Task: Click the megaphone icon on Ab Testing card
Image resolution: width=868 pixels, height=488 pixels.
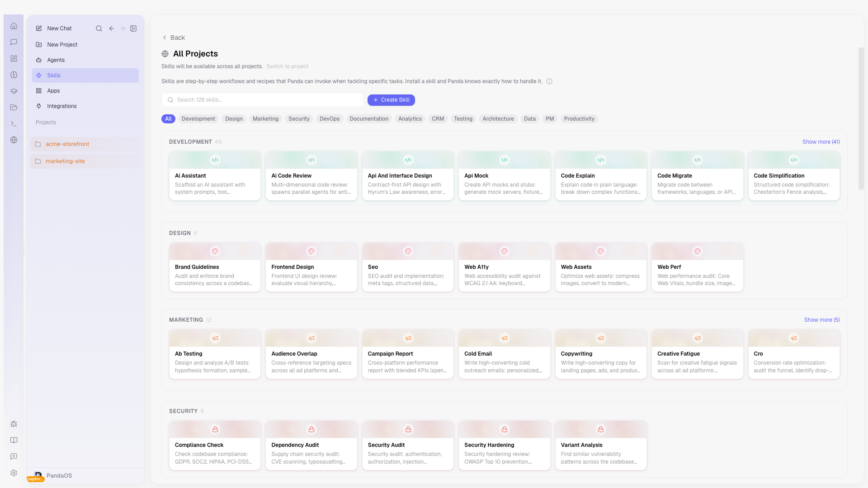Action: point(215,338)
